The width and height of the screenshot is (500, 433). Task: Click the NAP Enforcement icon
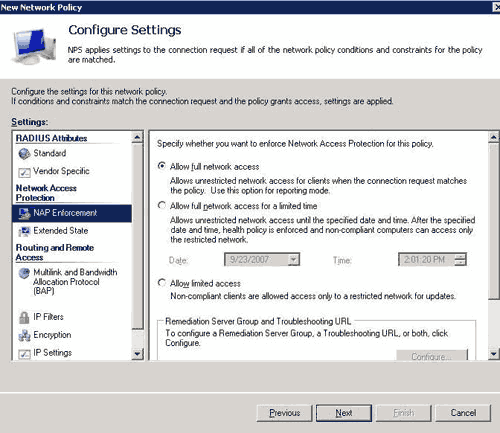24,213
